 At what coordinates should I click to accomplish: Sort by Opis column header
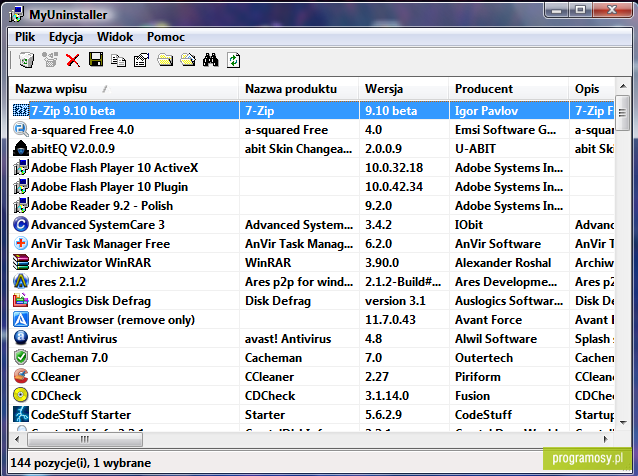point(592,89)
